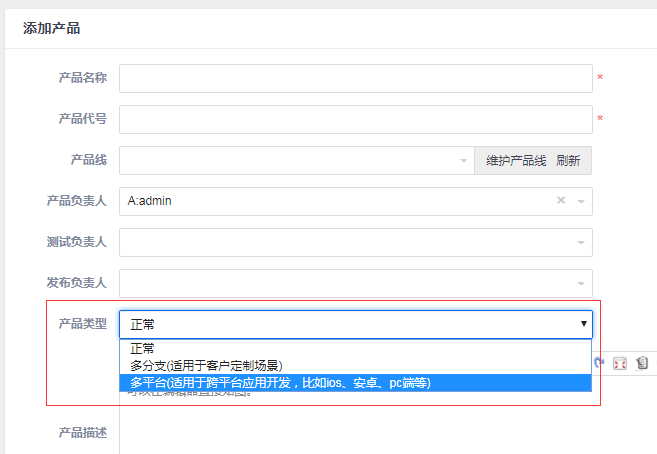Open the 测试负责人 dropdown
657x454 pixels.
tap(356, 242)
